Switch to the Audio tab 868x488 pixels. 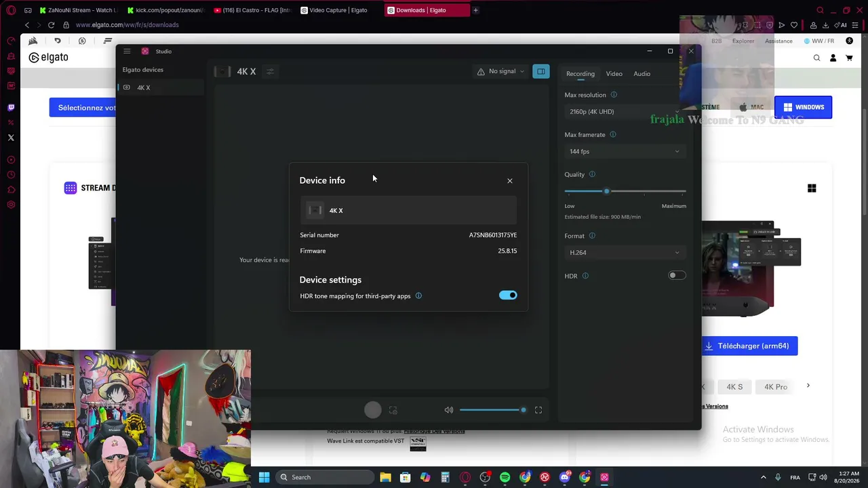[x=642, y=74]
